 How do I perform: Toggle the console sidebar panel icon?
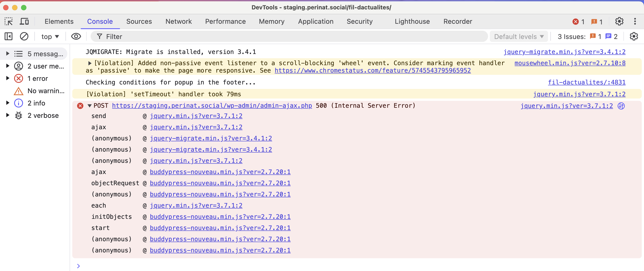[9, 37]
